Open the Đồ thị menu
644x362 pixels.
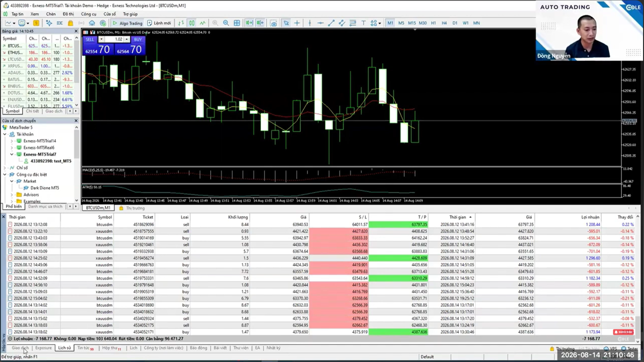click(68, 14)
